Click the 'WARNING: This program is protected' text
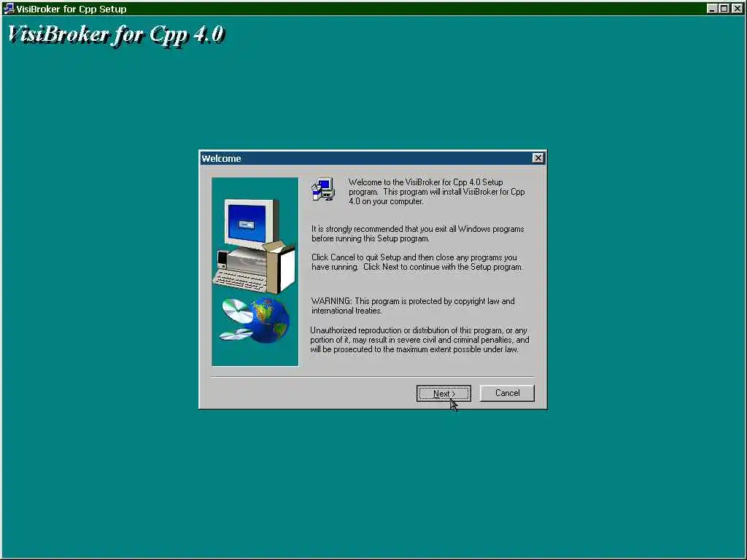The height and width of the screenshot is (560, 747). [x=413, y=306]
